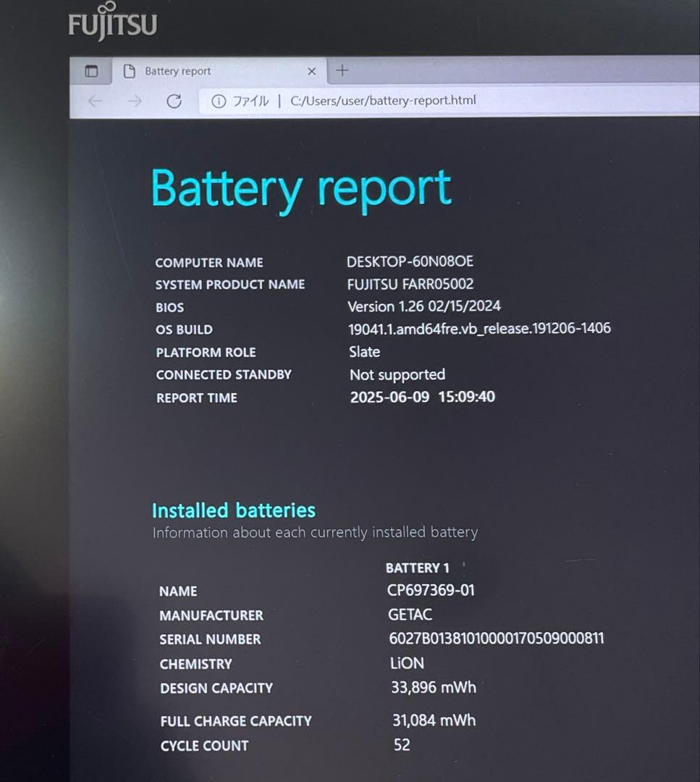
Task: Click the cycle count value 52
Action: pyautogui.click(x=402, y=745)
